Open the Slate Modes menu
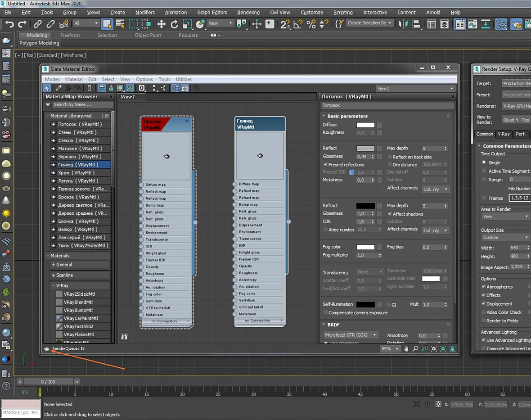This screenshot has height=420, width=531. 52,79
